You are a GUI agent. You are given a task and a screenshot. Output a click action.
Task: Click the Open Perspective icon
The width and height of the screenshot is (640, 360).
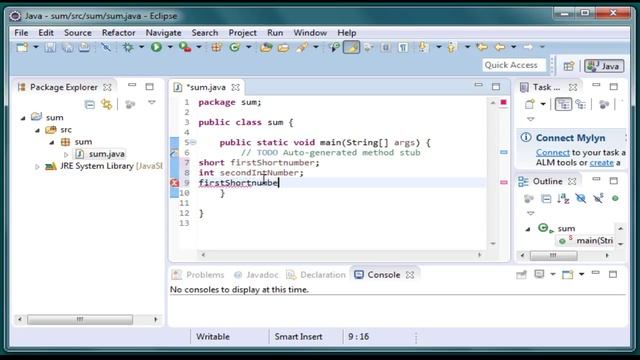pos(569,66)
